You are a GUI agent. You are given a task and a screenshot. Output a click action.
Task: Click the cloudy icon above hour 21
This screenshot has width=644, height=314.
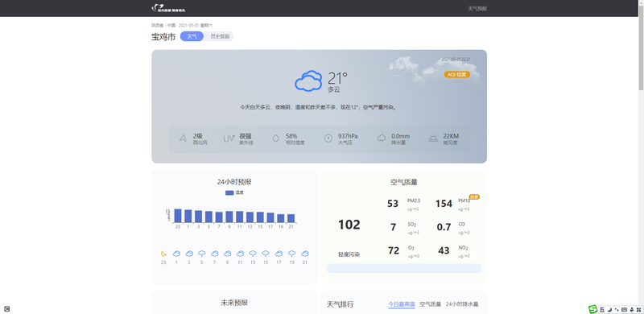click(x=305, y=254)
